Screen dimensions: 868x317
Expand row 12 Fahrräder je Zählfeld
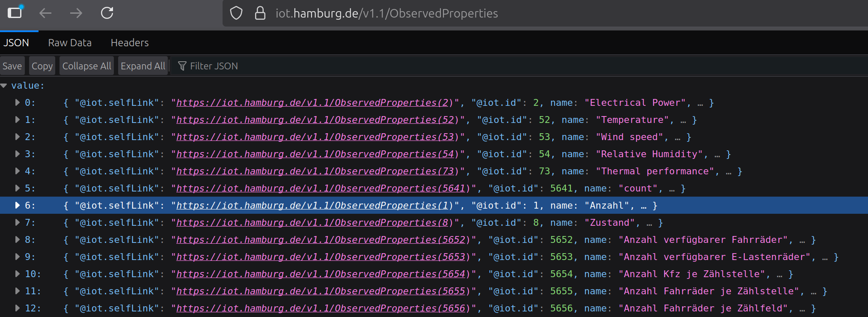[x=18, y=308]
